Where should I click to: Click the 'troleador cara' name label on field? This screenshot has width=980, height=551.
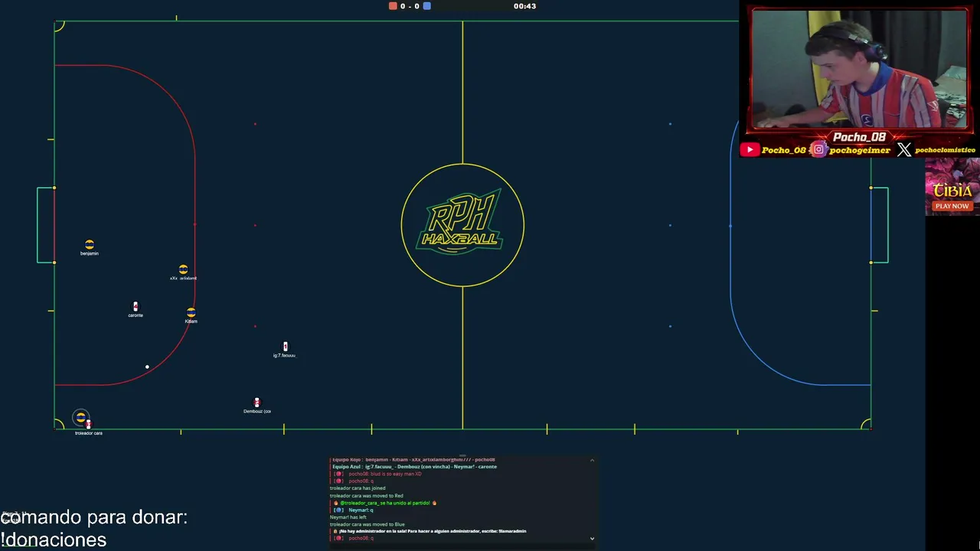coord(88,433)
